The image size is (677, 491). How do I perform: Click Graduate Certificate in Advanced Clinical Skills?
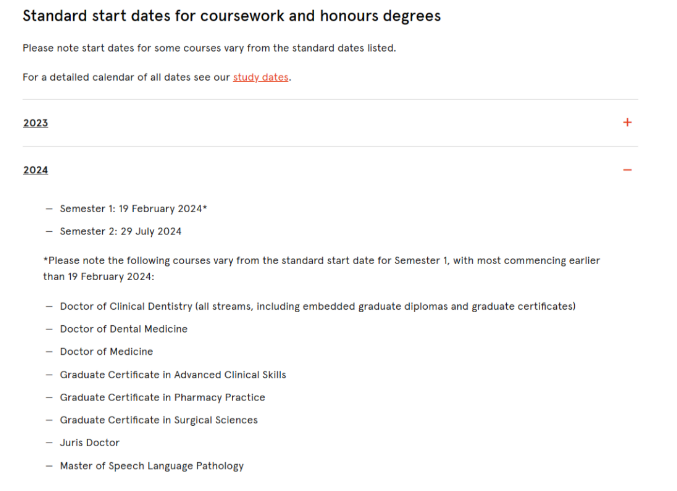coord(173,375)
